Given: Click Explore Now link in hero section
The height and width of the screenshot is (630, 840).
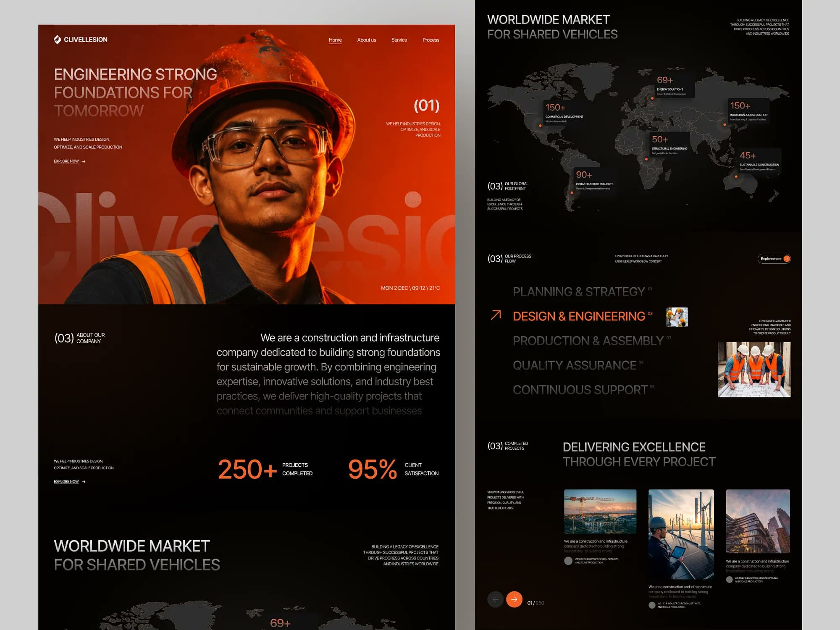Looking at the screenshot, I should 70,161.
